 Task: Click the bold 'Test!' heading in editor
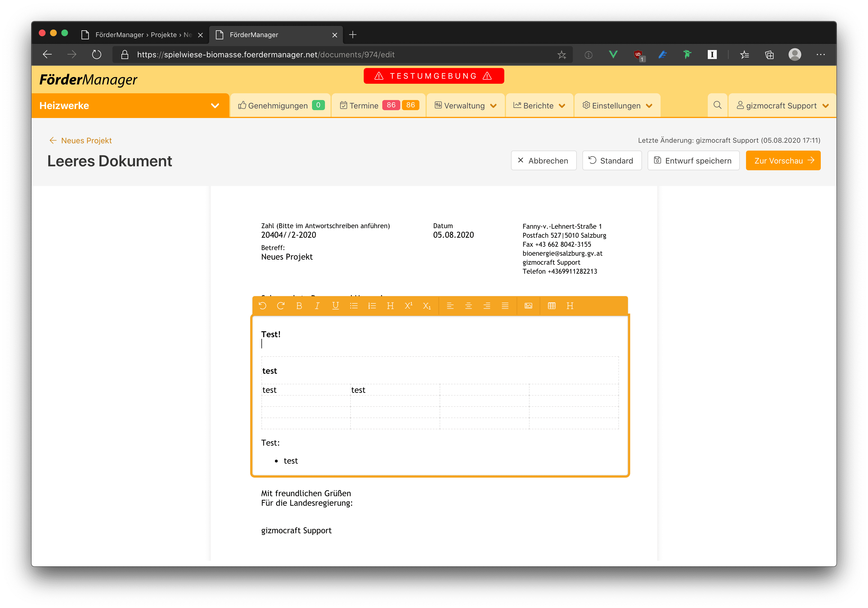pos(271,334)
